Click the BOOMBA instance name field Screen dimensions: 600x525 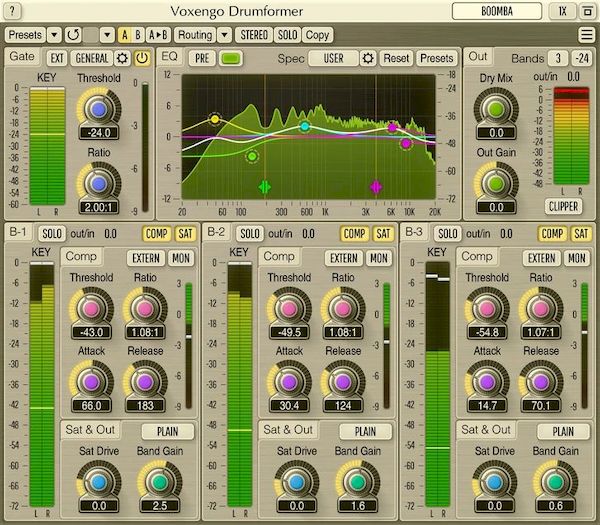(496, 11)
